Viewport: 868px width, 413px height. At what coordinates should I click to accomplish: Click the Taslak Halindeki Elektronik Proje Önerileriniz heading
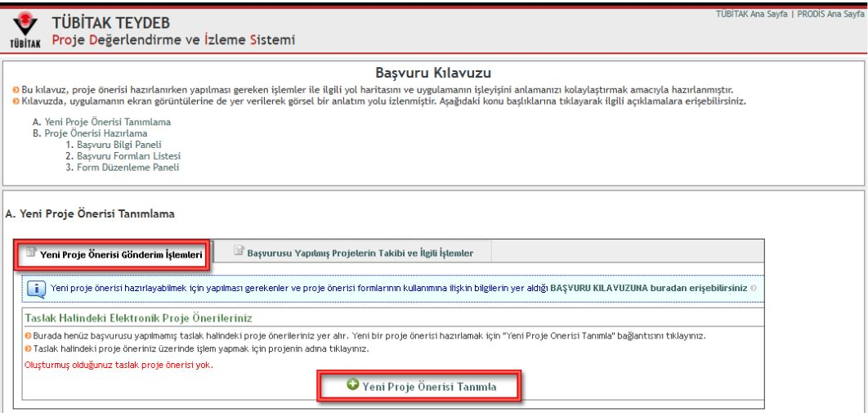(138, 319)
